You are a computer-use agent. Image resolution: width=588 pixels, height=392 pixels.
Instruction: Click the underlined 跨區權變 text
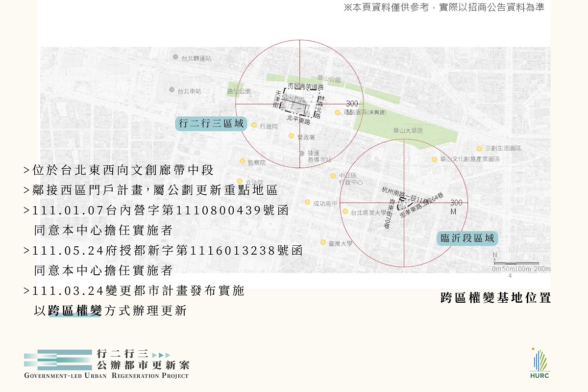coord(75,311)
